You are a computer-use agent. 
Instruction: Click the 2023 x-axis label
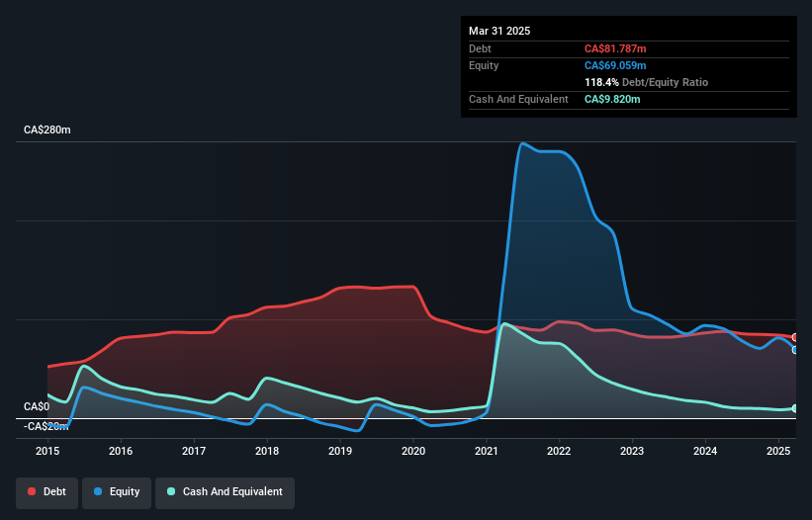(632, 451)
